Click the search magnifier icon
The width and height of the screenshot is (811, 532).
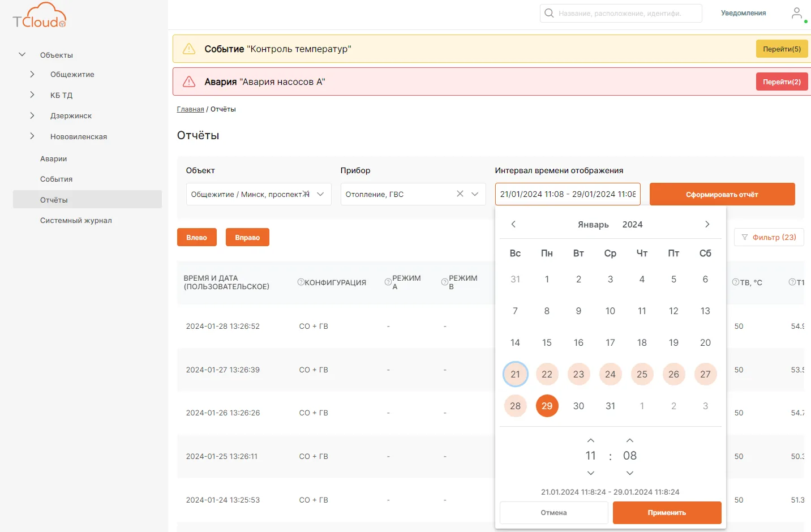[x=549, y=13]
